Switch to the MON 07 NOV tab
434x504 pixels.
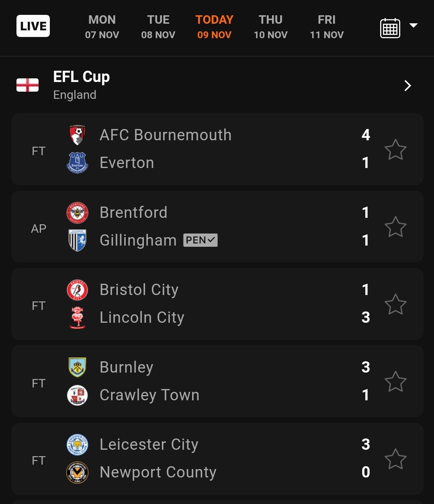pos(102,27)
